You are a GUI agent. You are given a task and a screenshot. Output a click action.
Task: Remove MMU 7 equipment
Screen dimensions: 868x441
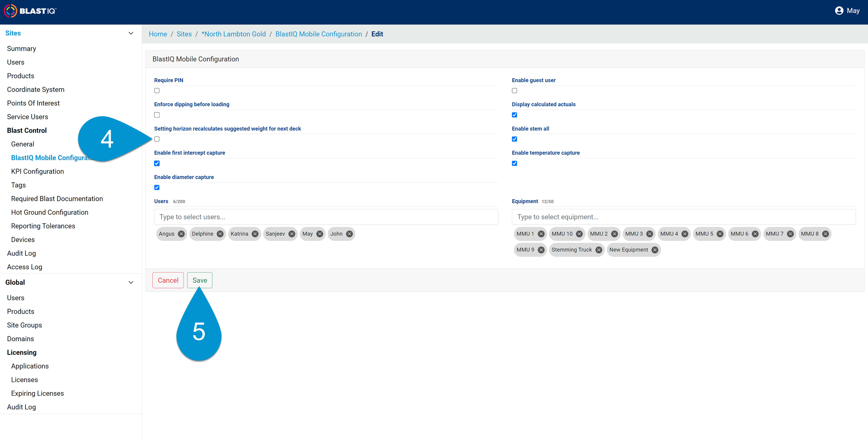point(790,234)
